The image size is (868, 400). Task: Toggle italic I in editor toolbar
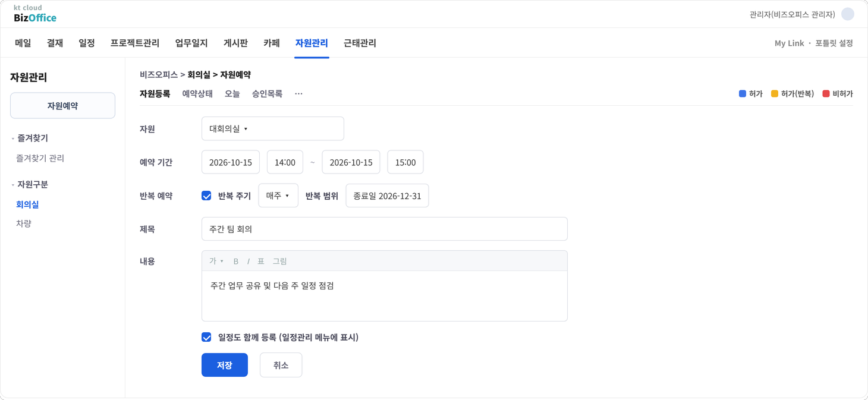249,262
